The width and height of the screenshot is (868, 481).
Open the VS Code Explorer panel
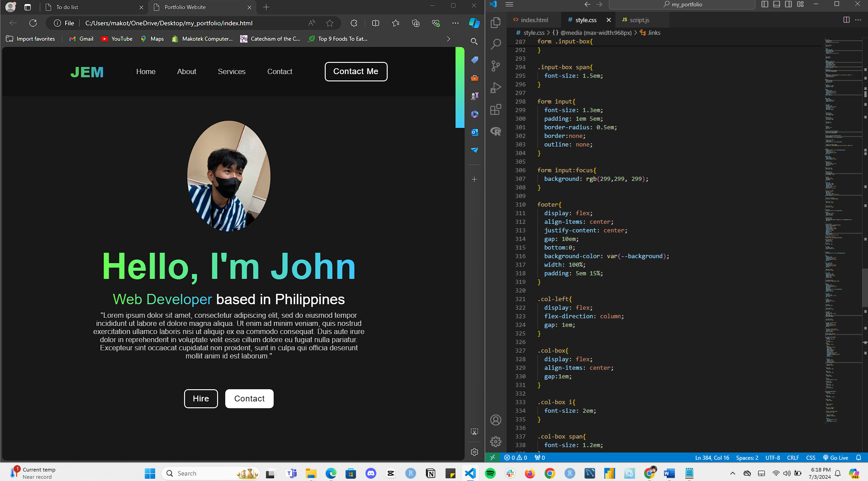[x=496, y=23]
